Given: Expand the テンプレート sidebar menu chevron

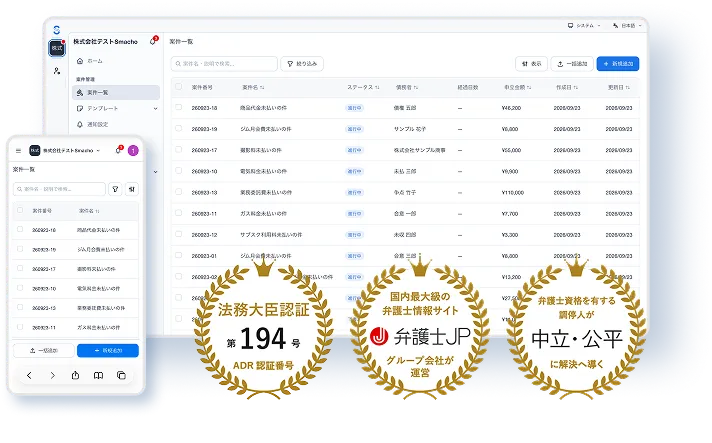Looking at the screenshot, I should click(155, 108).
